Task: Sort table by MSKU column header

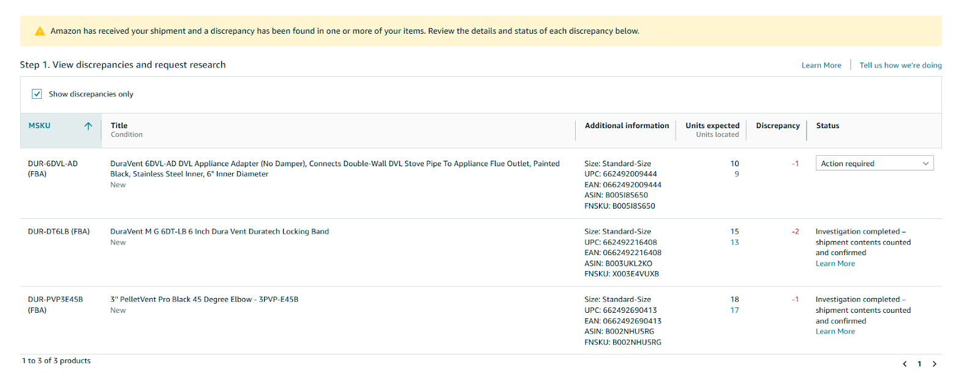Action: pyautogui.click(x=39, y=126)
